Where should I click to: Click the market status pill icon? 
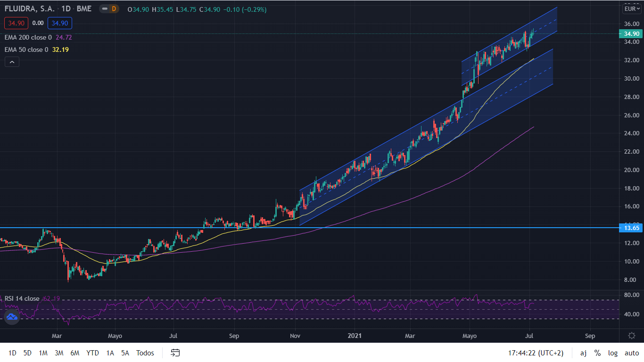click(104, 9)
